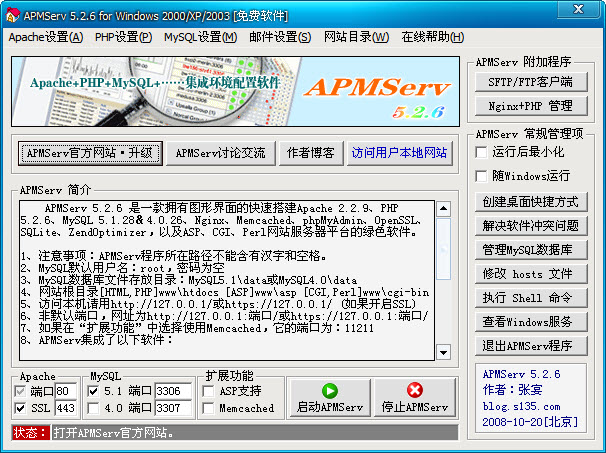The width and height of the screenshot is (606, 453).
Task: Click 修改 hosts 文件 button
Action: tap(531, 274)
